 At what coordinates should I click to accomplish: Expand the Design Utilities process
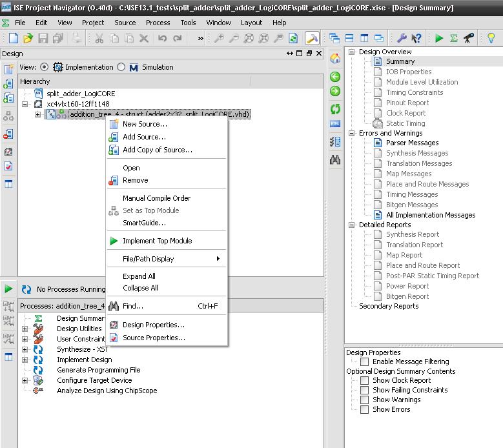[25, 329]
